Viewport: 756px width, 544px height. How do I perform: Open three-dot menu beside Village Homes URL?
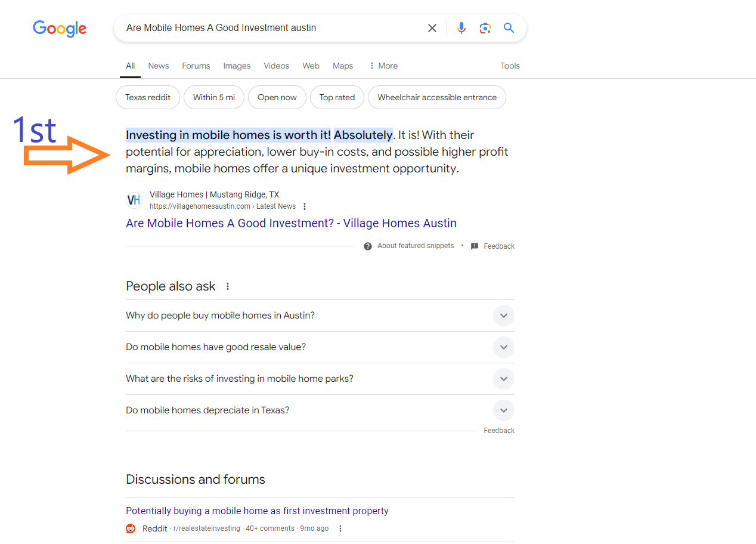(x=305, y=206)
